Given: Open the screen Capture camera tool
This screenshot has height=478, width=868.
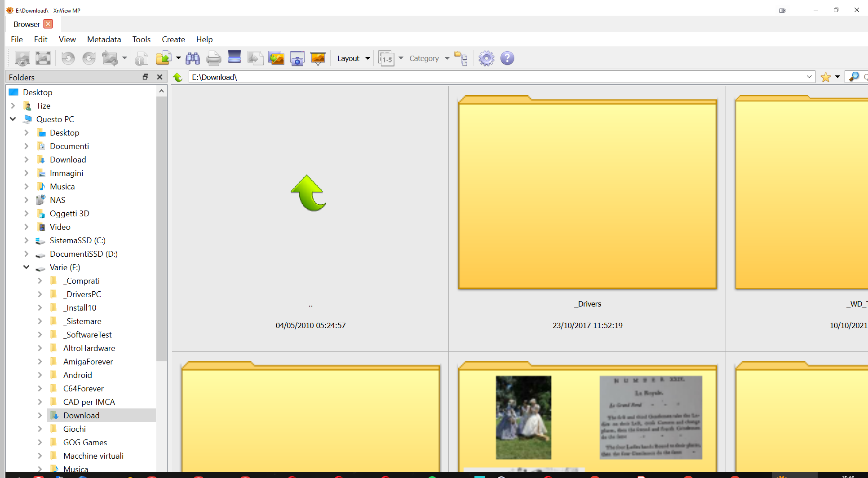Looking at the screenshot, I should 297,58.
